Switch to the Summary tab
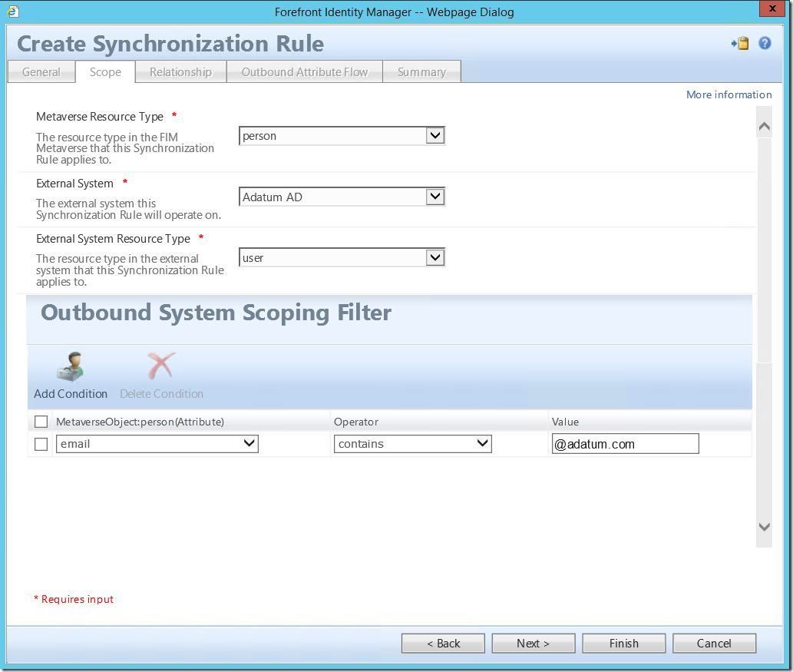793x672 pixels. [x=421, y=72]
